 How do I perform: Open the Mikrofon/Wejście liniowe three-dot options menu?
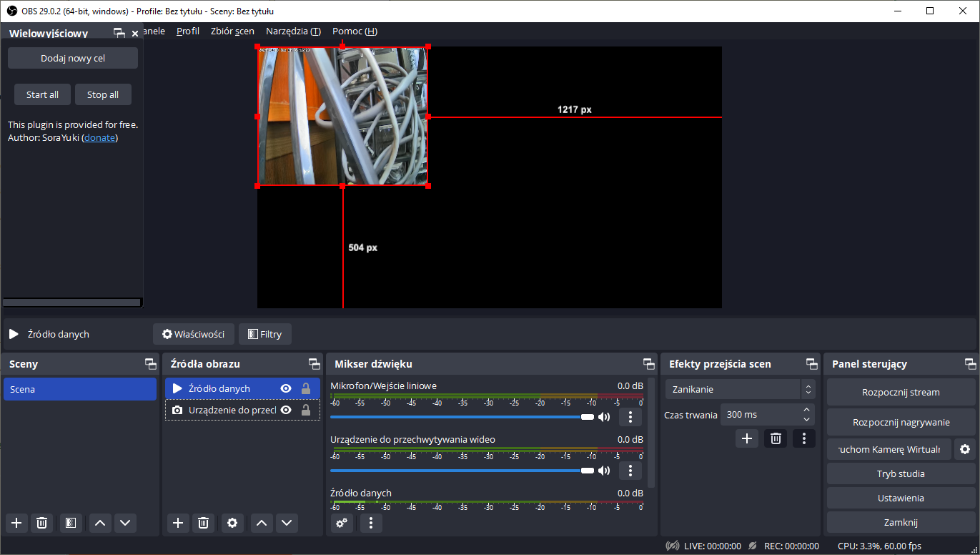pyautogui.click(x=630, y=417)
